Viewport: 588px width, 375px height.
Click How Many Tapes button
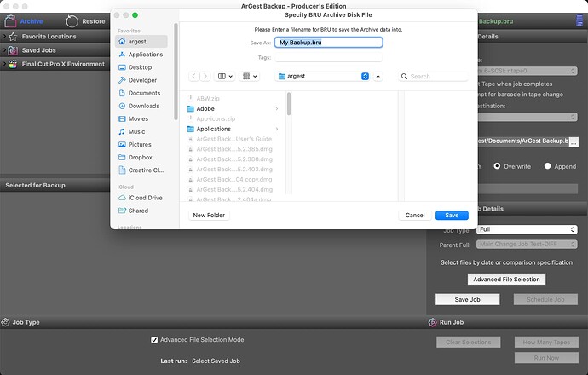[546, 342]
